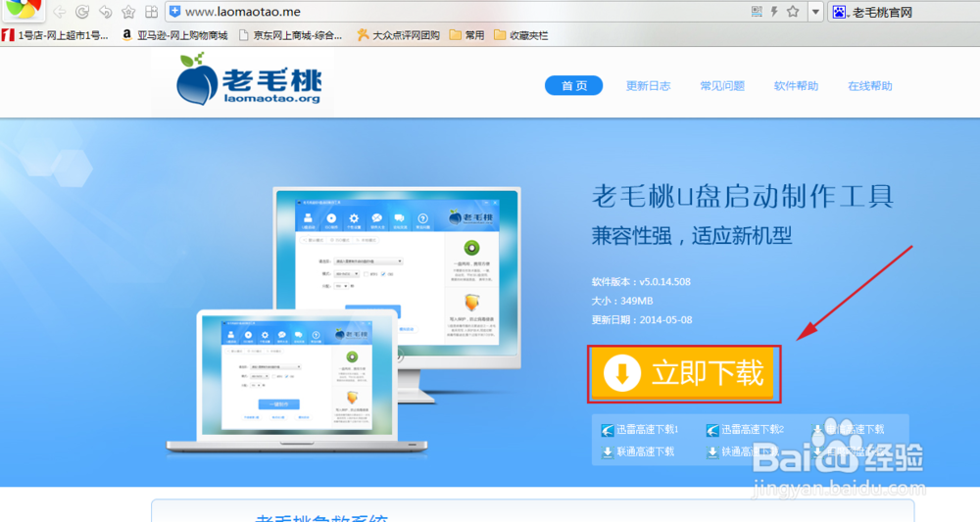The image size is (980, 522).
Task: Open the grid home page icon
Action: click(x=151, y=12)
